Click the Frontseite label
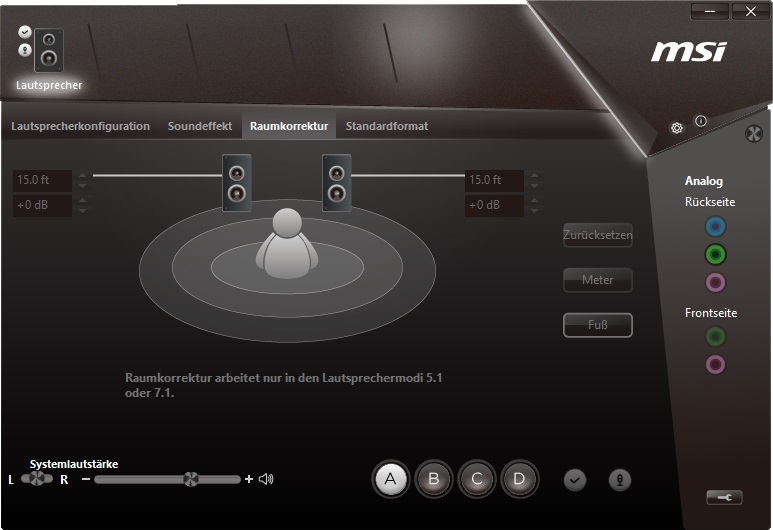This screenshot has width=773, height=530. [711, 313]
